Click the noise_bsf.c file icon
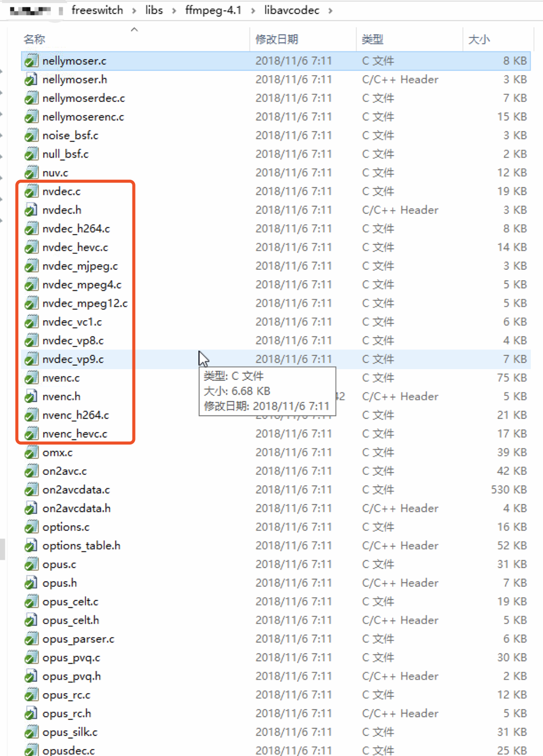The width and height of the screenshot is (543, 756). [x=30, y=135]
